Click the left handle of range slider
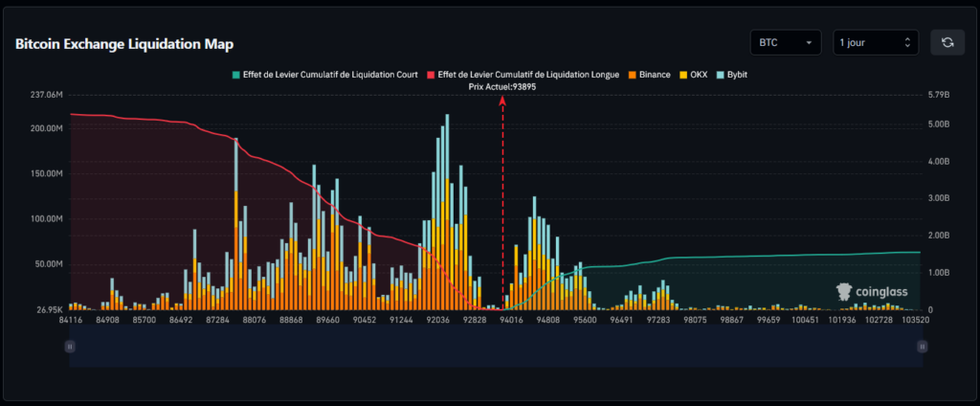This screenshot has height=406, width=980. coord(70,347)
